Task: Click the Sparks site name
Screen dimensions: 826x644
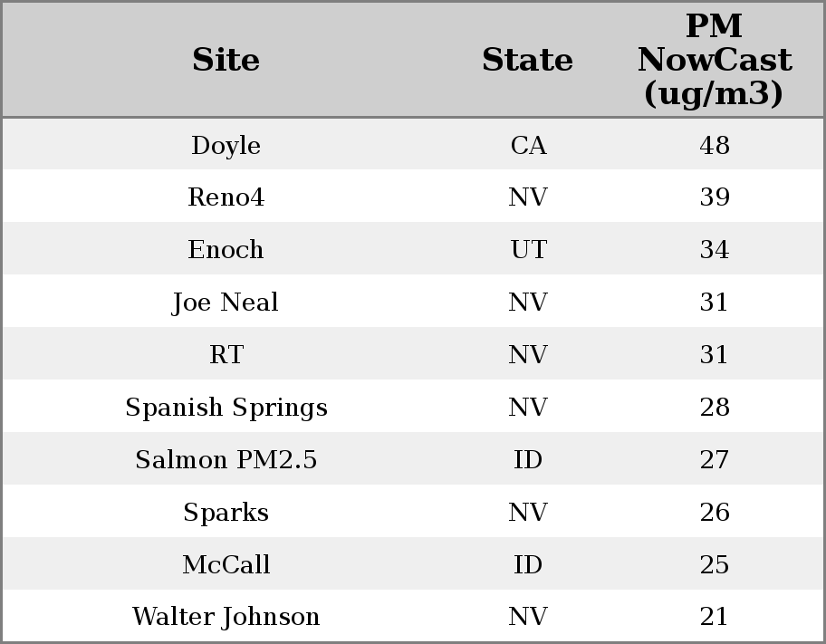Action: [226, 513]
